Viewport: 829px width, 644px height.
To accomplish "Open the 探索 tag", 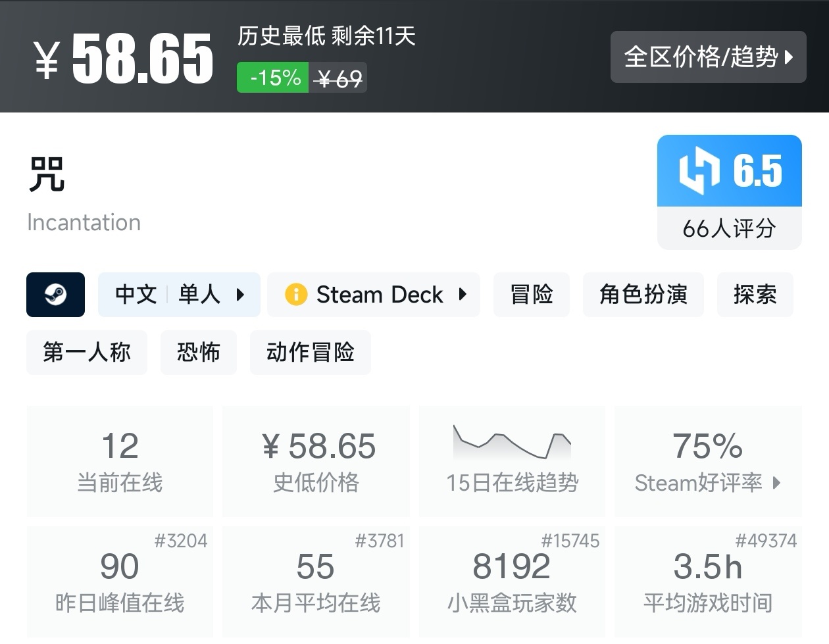I will [x=755, y=295].
